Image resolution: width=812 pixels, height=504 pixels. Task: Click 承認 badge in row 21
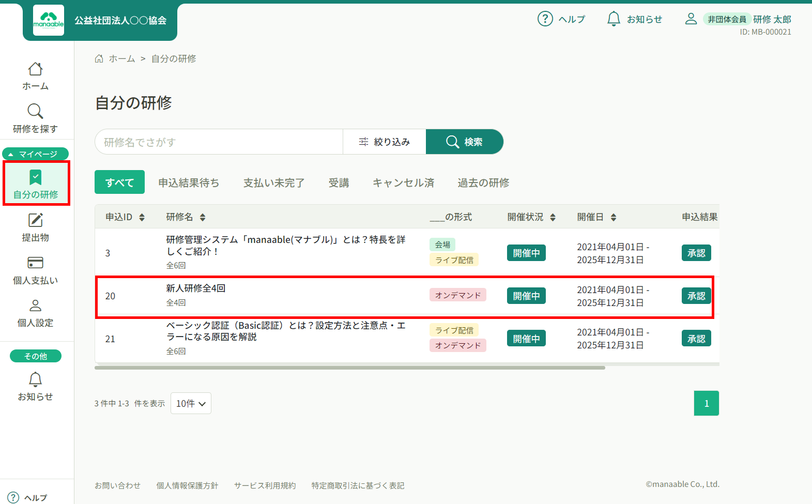pos(696,339)
